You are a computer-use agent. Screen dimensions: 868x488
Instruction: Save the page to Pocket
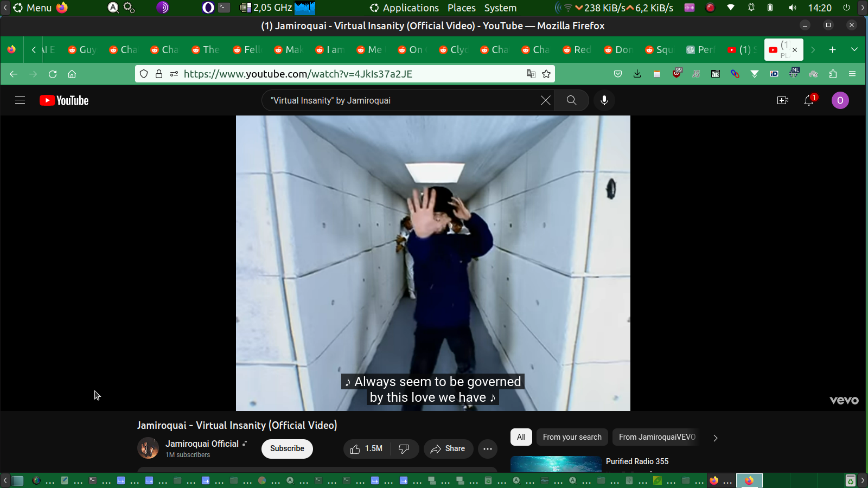pos(618,74)
